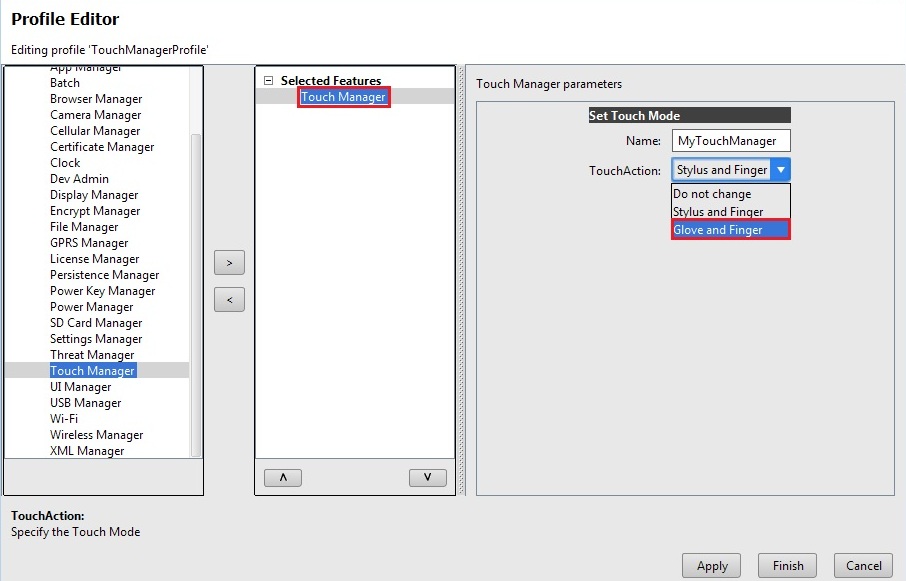This screenshot has height=581, width=906.
Task: Select Camera Manager in the feature list
Action: (96, 115)
